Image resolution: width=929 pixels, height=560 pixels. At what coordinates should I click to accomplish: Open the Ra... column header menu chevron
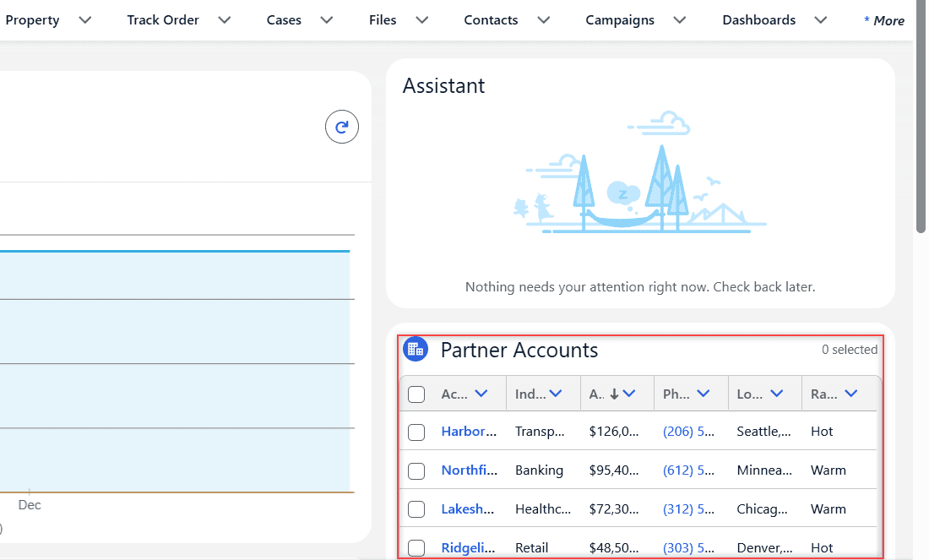pyautogui.click(x=850, y=394)
